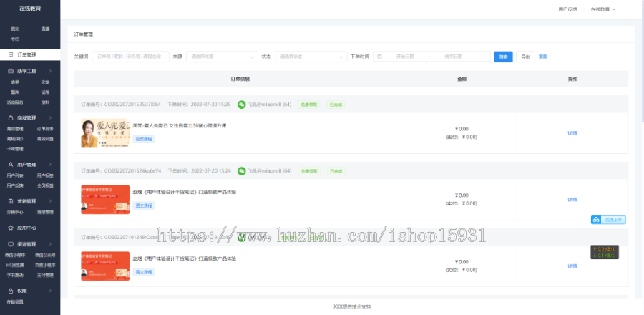The width and height of the screenshot is (644, 315).
Task: Go to 表单 under 助学工具
Action: [15, 82]
